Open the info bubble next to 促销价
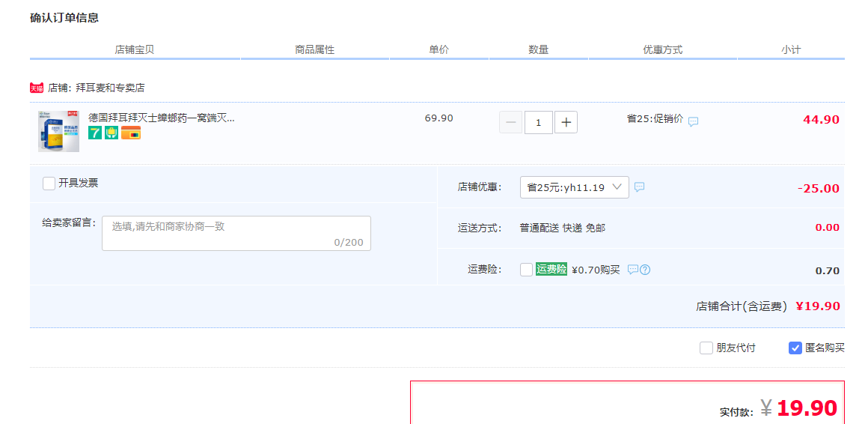Viewport: 868px width, 424px height. (693, 121)
